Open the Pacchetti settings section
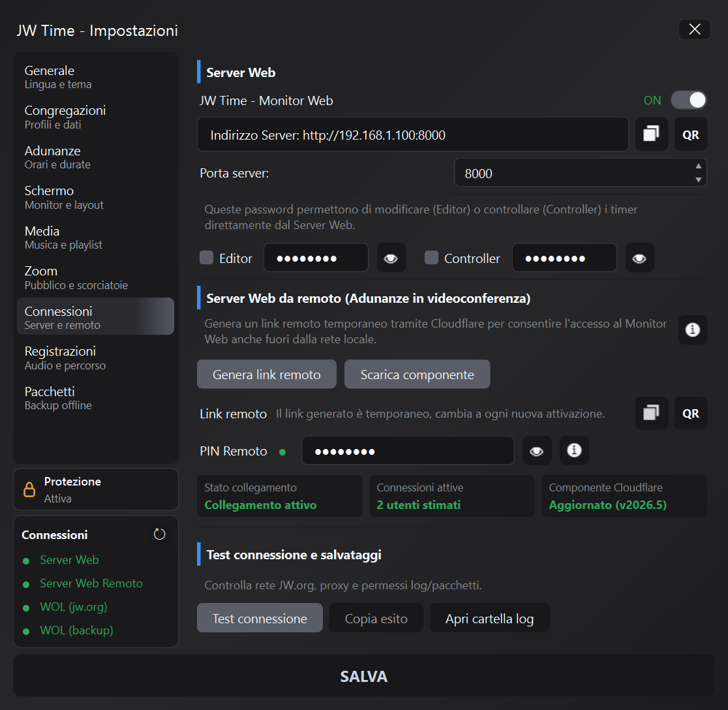728x710 pixels. pos(96,398)
